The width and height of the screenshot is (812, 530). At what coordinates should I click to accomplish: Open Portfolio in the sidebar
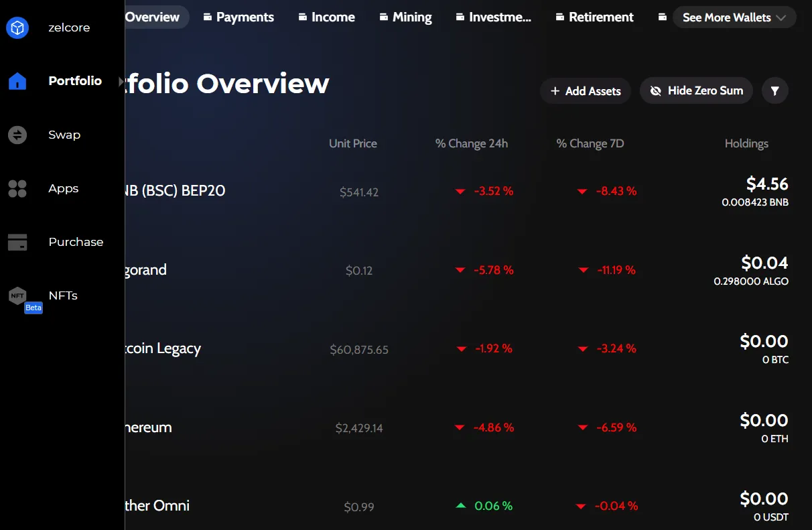coord(75,80)
